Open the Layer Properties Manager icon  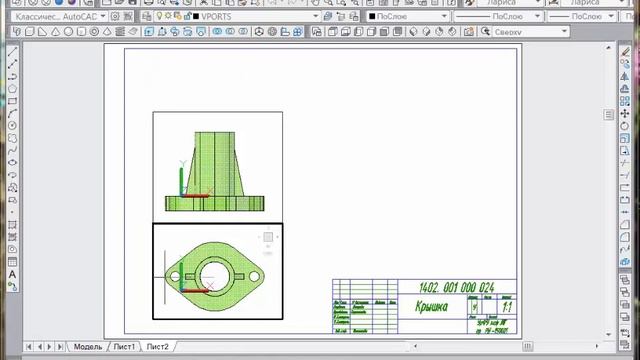click(147, 17)
